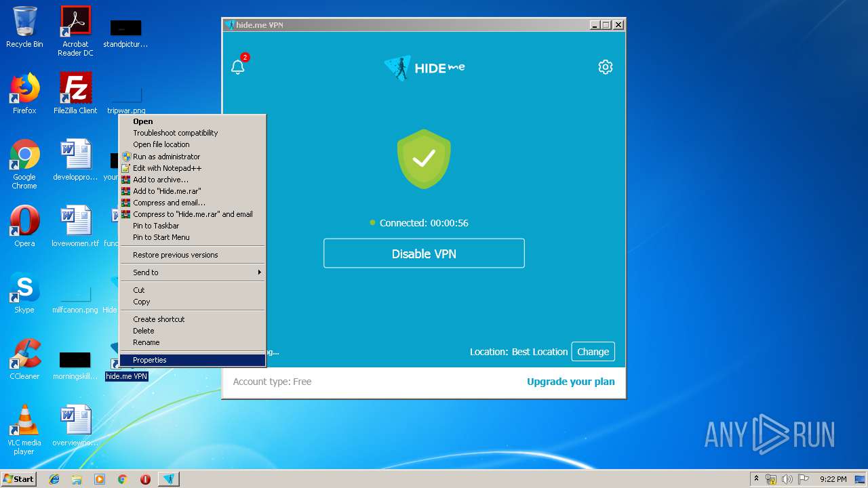Choose Rename from the context menu
This screenshot has width=868, height=488.
(x=193, y=342)
